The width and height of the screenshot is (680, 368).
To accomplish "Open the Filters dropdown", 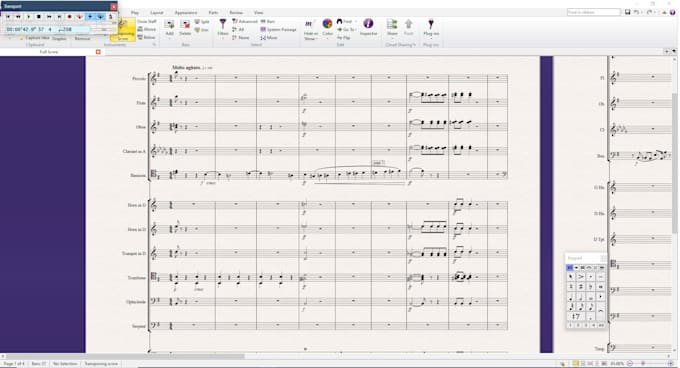I will [223, 29].
